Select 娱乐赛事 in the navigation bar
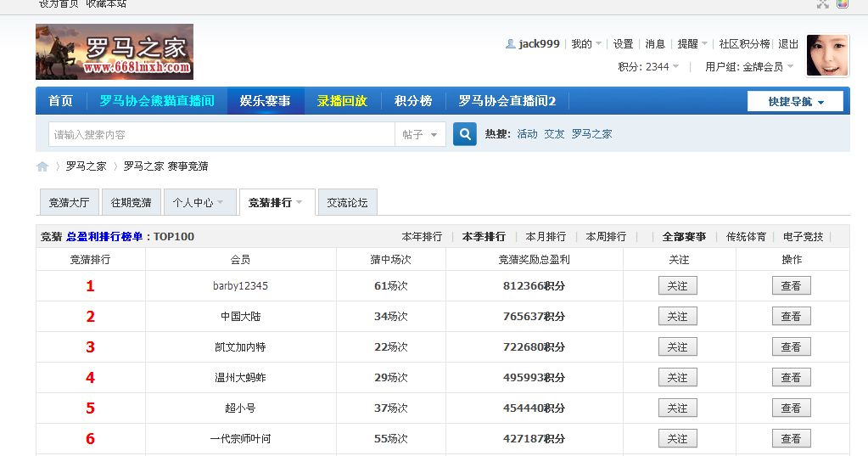Image resolution: width=868 pixels, height=456 pixels. 265,101
